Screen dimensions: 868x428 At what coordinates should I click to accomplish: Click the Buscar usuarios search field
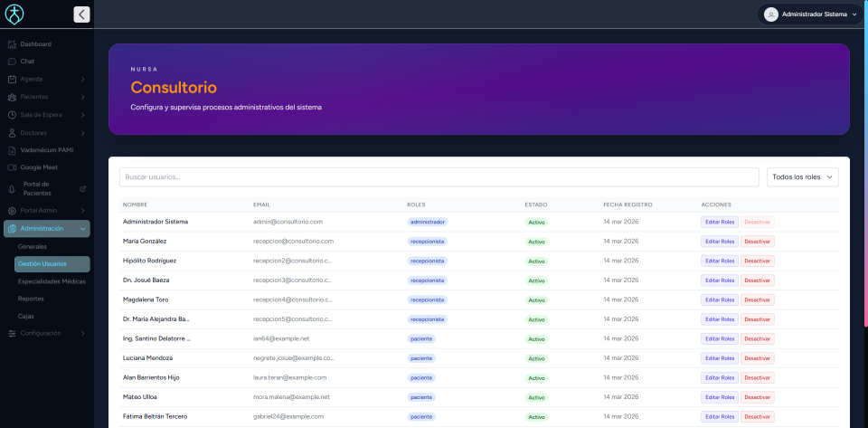[x=439, y=177]
